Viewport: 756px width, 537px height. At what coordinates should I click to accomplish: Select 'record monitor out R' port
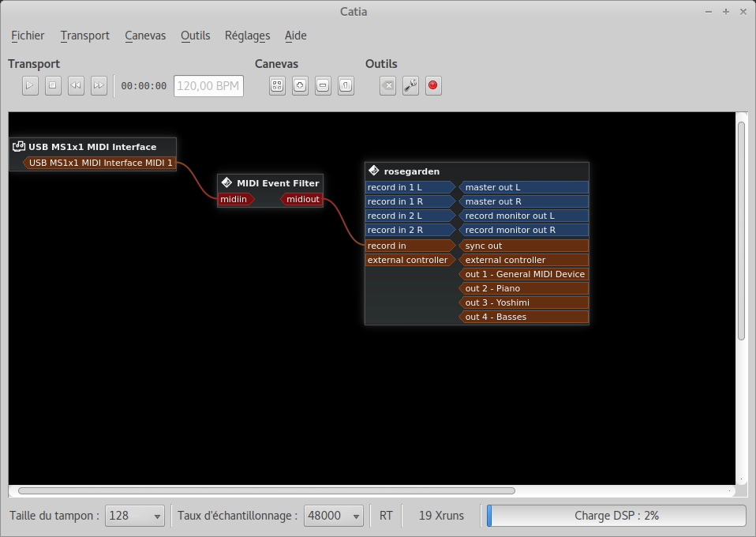pos(524,230)
